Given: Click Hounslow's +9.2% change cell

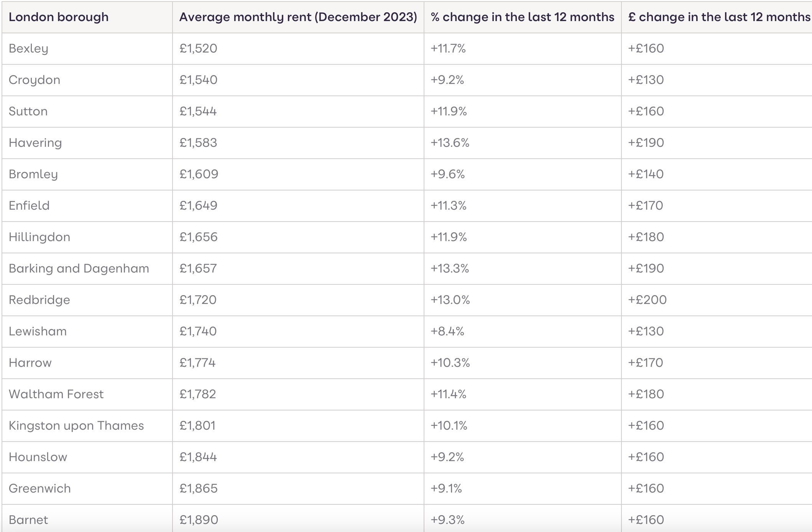Looking at the screenshot, I should [x=447, y=457].
